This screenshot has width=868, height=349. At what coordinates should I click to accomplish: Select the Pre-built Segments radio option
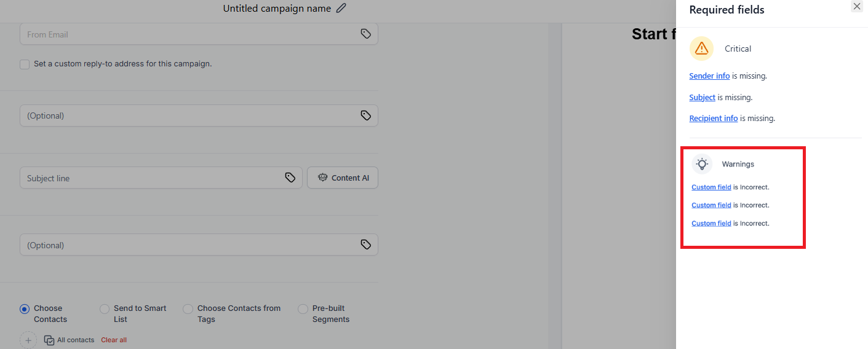[303, 309]
